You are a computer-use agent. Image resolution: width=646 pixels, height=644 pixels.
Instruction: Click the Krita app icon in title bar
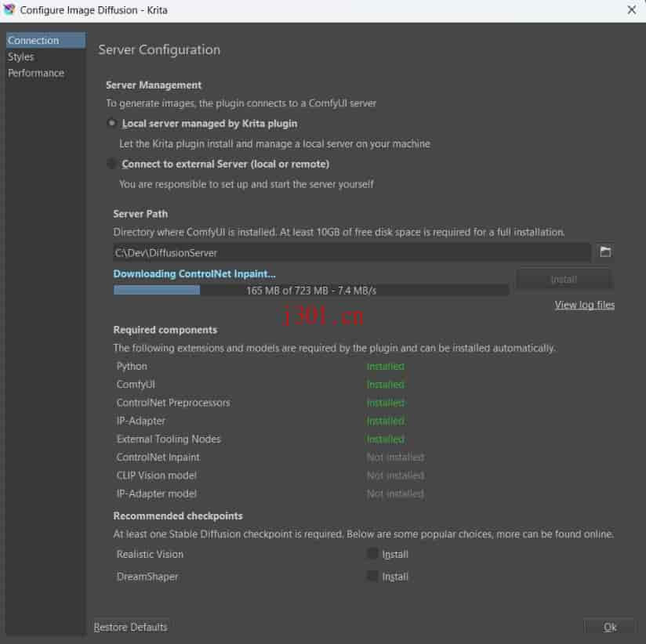[x=9, y=9]
